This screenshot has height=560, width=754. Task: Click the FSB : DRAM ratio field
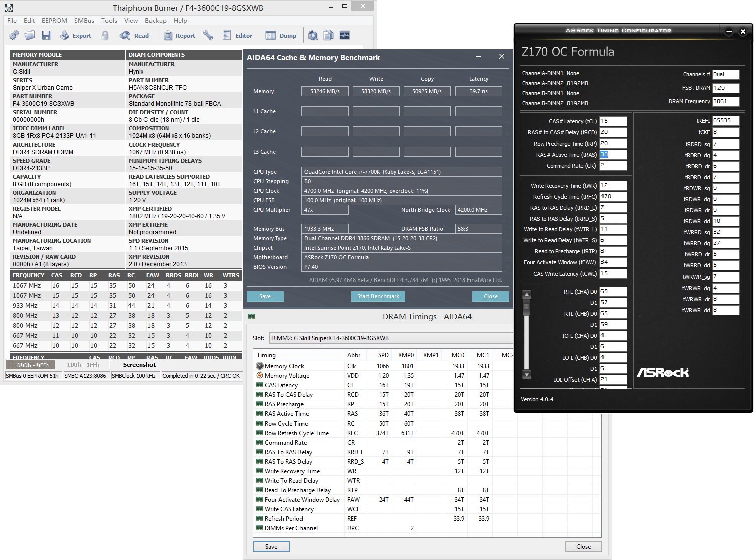726,87
